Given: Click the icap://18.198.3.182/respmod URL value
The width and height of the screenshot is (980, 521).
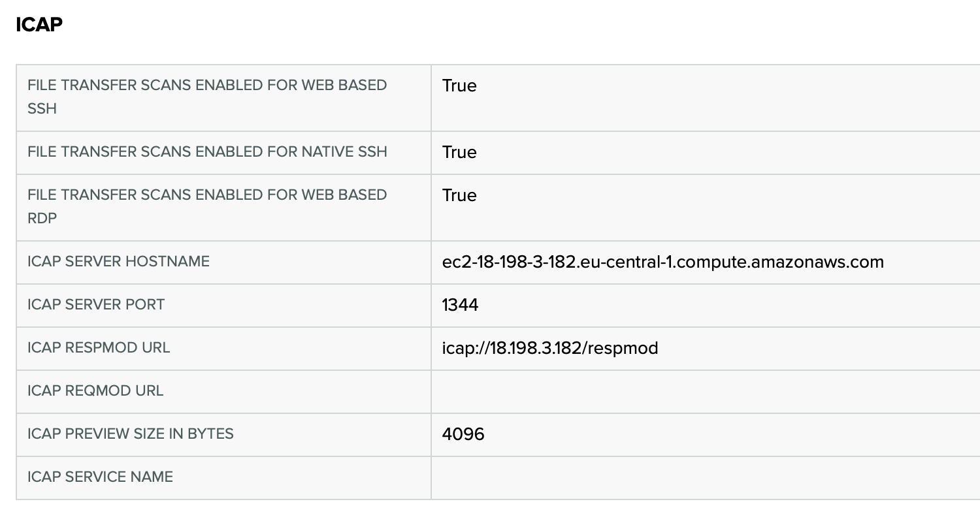Looking at the screenshot, I should pos(550,348).
